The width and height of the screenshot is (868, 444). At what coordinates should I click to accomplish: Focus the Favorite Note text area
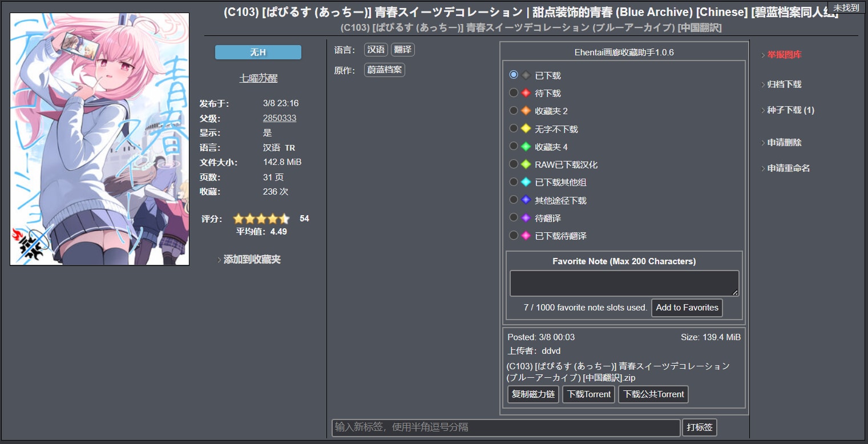coord(624,284)
